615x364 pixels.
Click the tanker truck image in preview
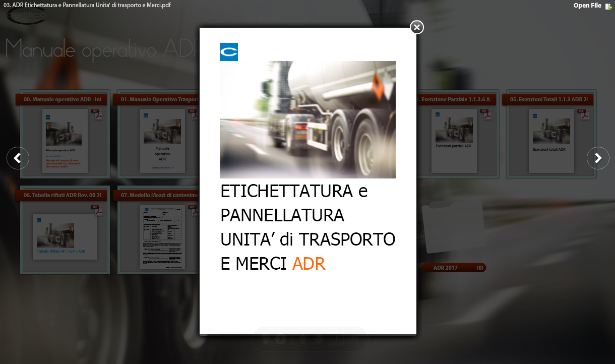[307, 119]
